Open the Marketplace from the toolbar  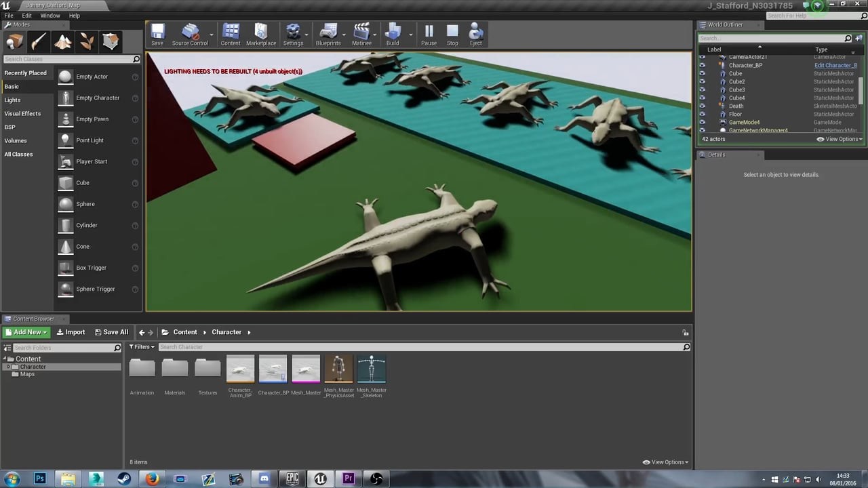[260, 34]
